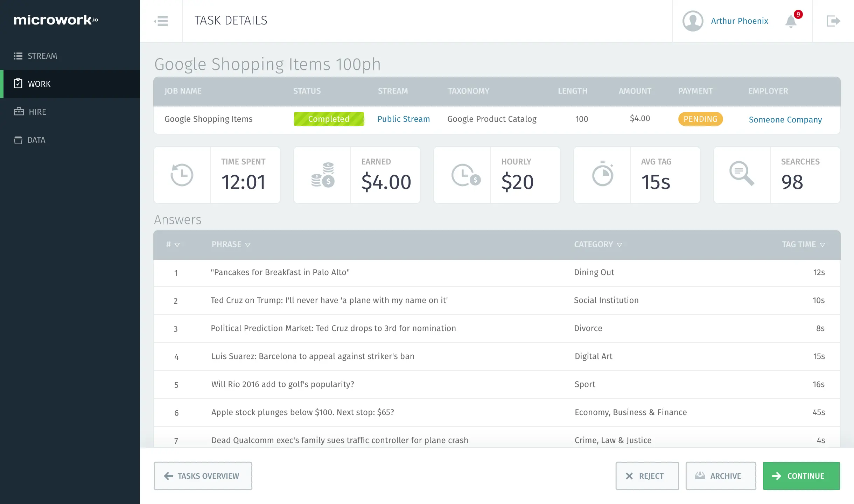
Task: Click the Hire briefcase icon in sidebar
Action: (x=19, y=112)
